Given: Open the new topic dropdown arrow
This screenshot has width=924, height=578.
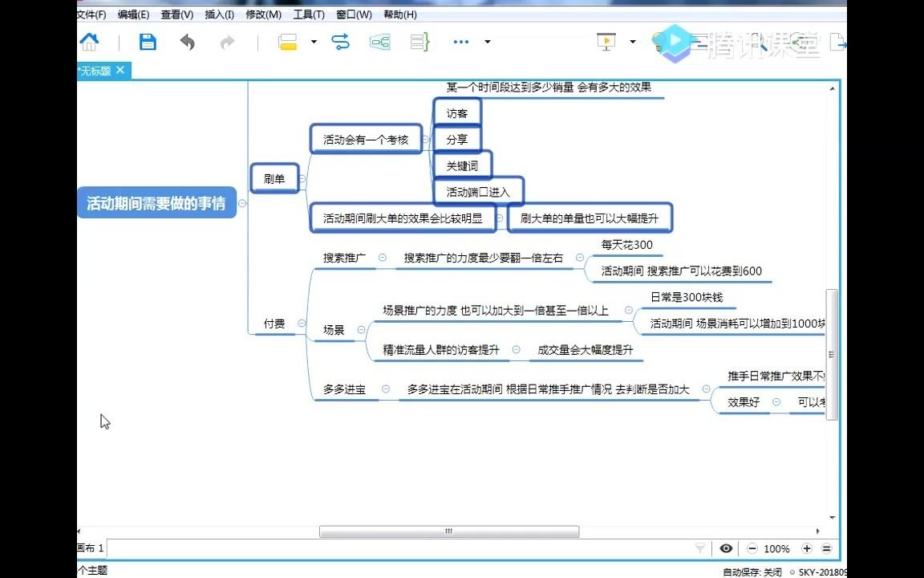Looking at the screenshot, I should (313, 42).
